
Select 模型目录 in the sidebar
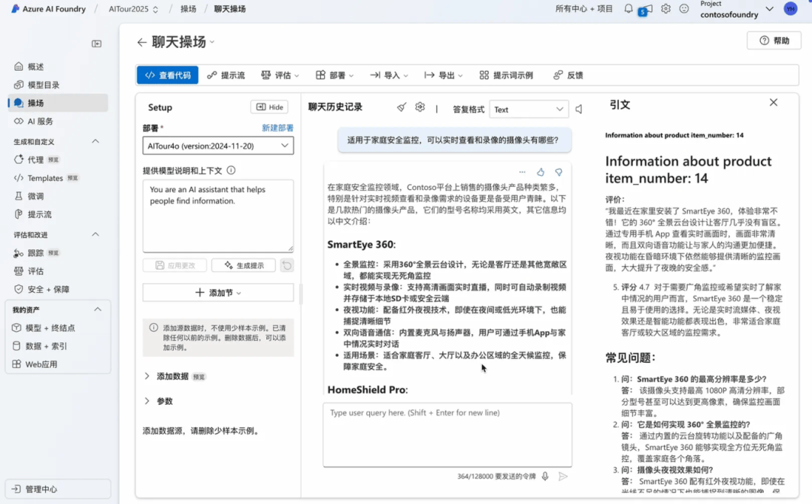[44, 85]
